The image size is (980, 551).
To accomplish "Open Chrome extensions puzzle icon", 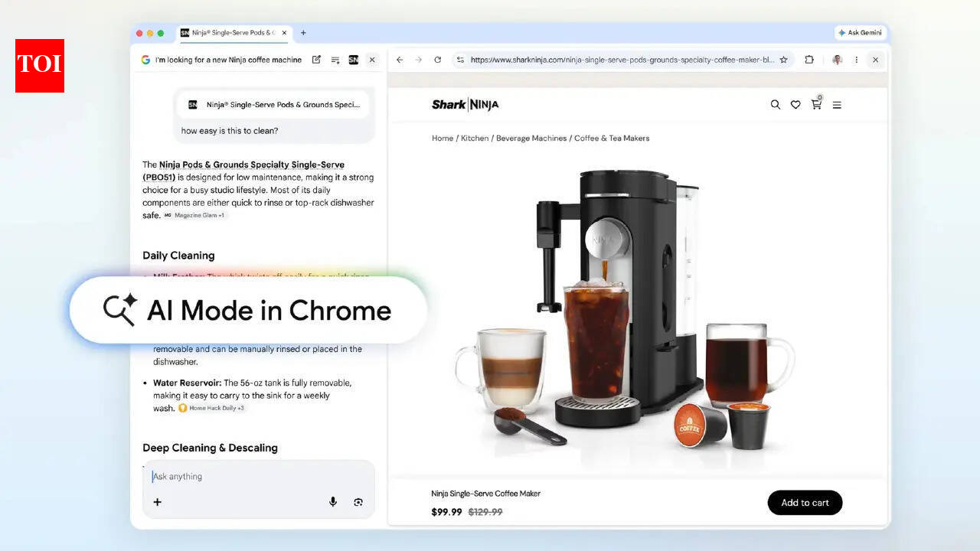I will point(808,60).
